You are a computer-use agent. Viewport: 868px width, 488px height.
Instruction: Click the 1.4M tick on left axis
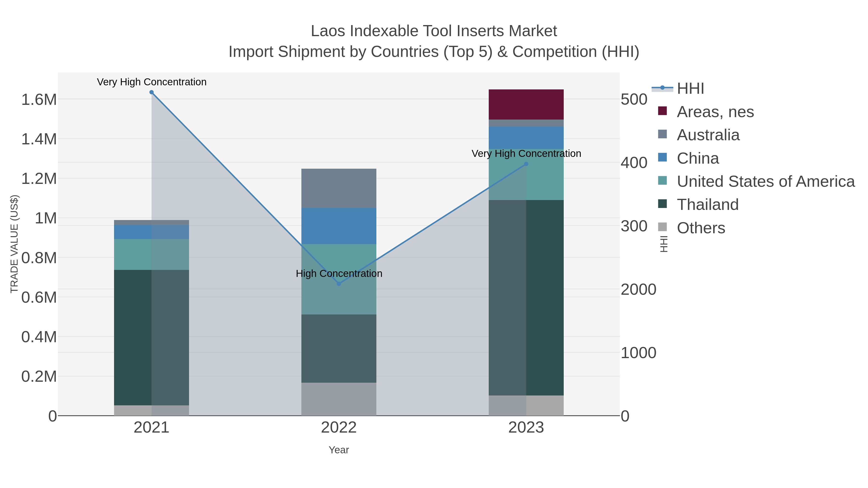coord(39,139)
